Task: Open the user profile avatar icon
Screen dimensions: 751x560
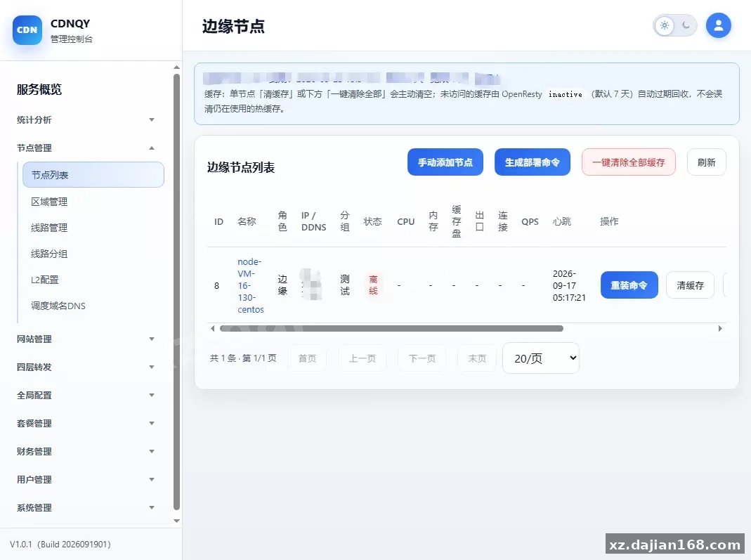Action: 718,25
